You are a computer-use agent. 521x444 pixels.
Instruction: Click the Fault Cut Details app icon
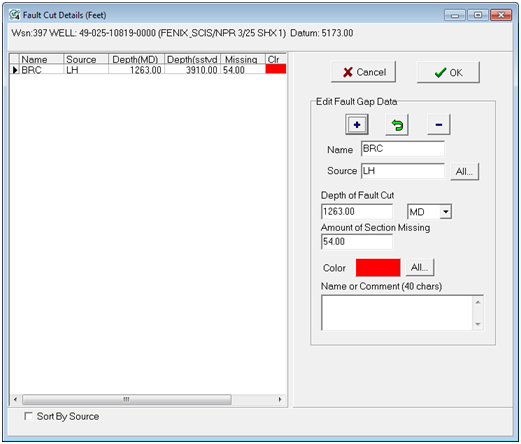[14, 15]
